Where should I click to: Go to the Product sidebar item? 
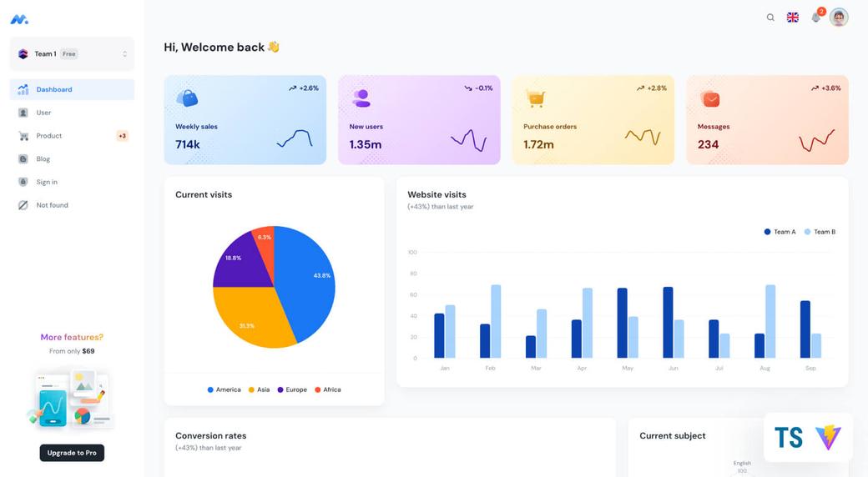click(49, 136)
